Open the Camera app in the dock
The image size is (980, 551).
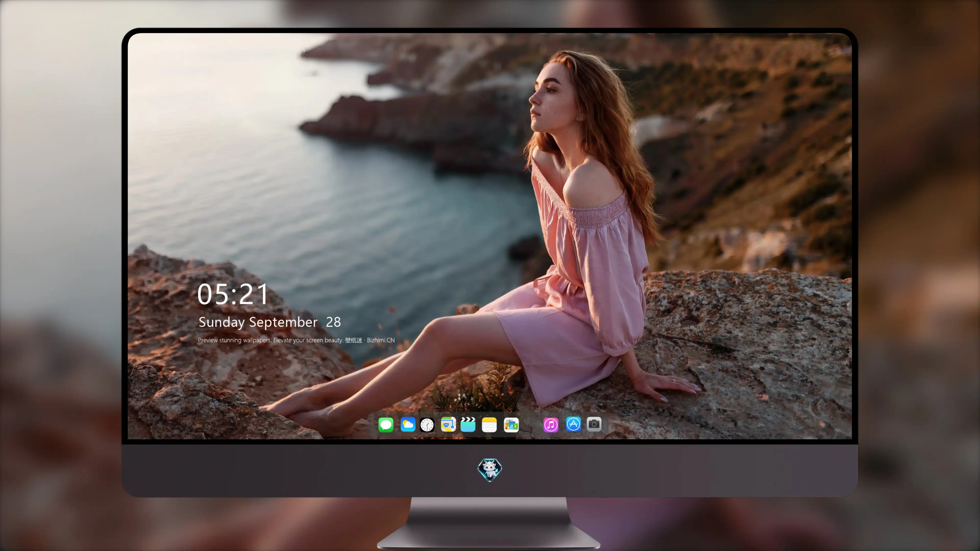pyautogui.click(x=594, y=424)
